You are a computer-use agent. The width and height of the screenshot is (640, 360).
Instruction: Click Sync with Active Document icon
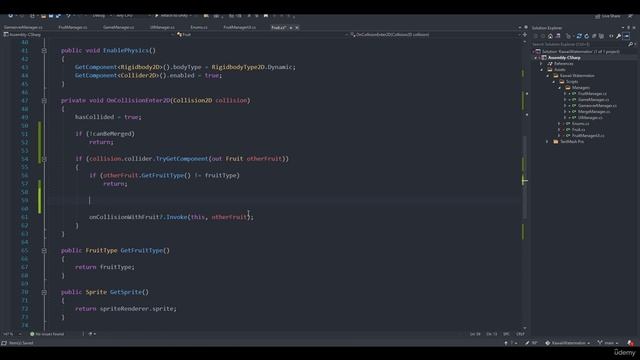click(579, 36)
